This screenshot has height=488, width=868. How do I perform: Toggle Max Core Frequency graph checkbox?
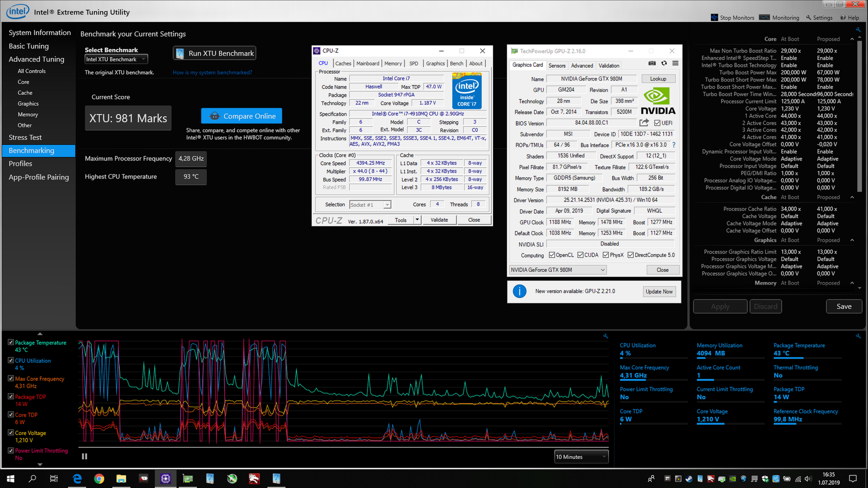pyautogui.click(x=11, y=379)
